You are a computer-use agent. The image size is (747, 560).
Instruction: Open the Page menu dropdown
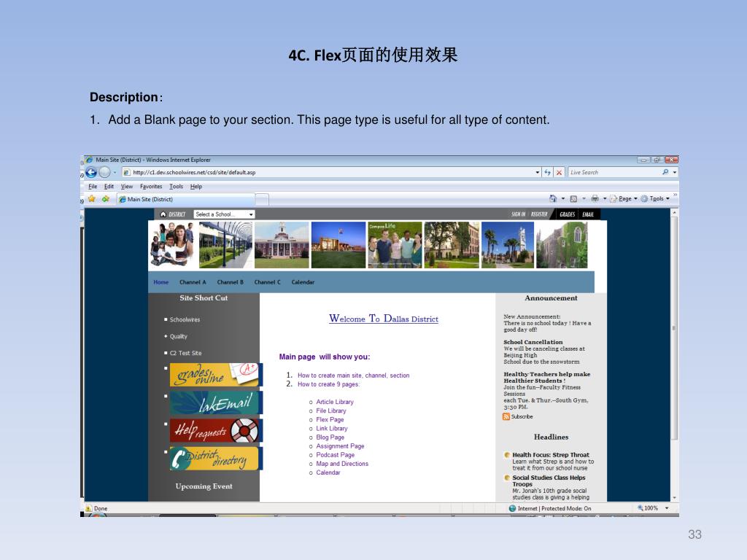click(x=624, y=198)
